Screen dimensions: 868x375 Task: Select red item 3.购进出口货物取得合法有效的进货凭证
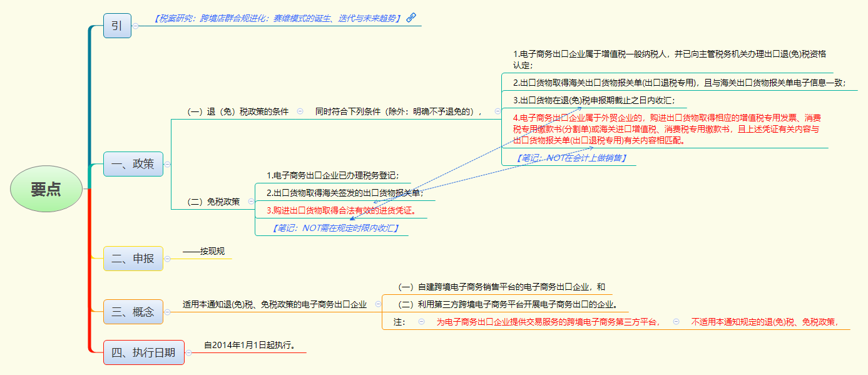[x=341, y=210]
